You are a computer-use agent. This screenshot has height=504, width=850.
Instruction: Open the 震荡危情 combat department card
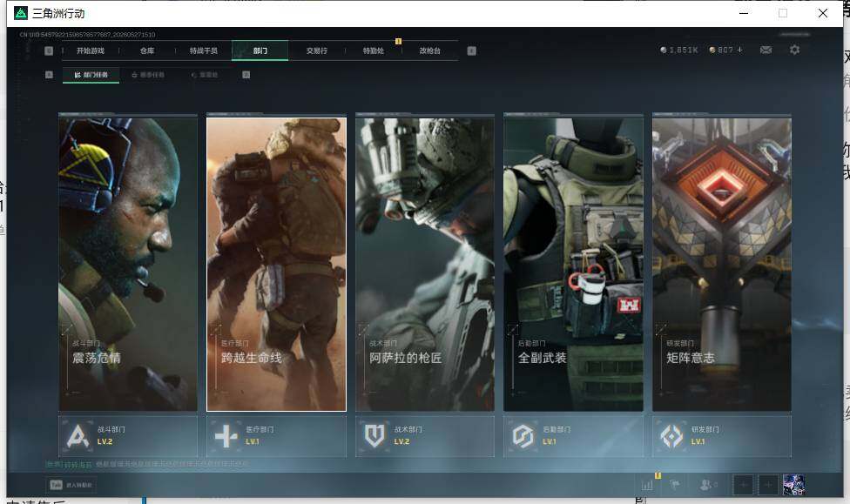128,264
